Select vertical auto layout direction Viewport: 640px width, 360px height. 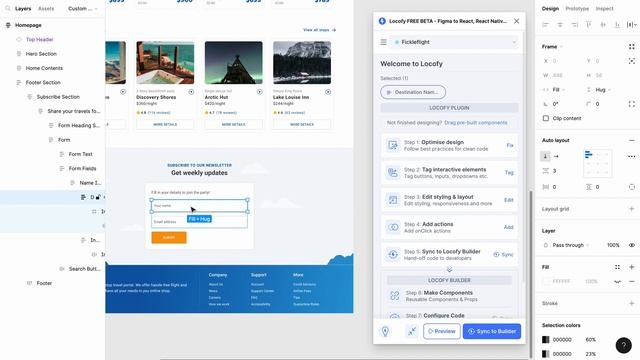(x=545, y=156)
